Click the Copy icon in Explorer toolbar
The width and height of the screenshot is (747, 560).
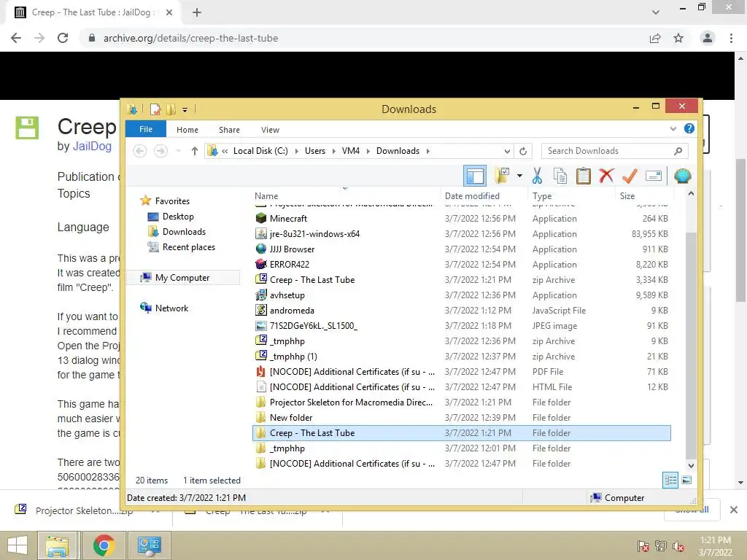560,176
